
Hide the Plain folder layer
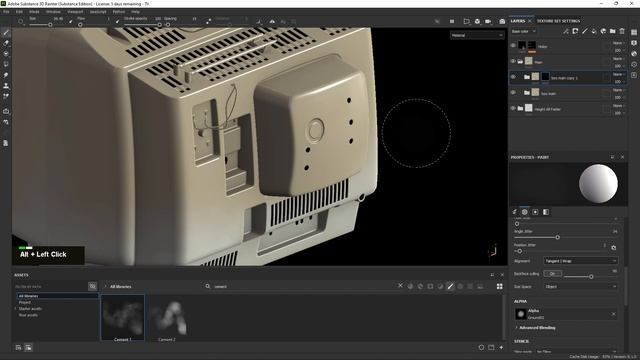pyautogui.click(x=513, y=61)
